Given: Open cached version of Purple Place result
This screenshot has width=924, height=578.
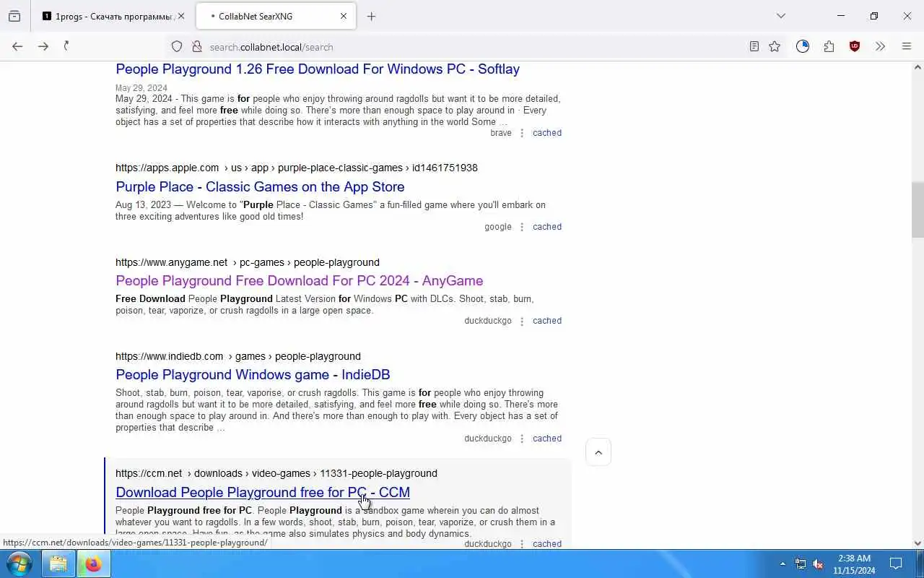Looking at the screenshot, I should [x=547, y=227].
